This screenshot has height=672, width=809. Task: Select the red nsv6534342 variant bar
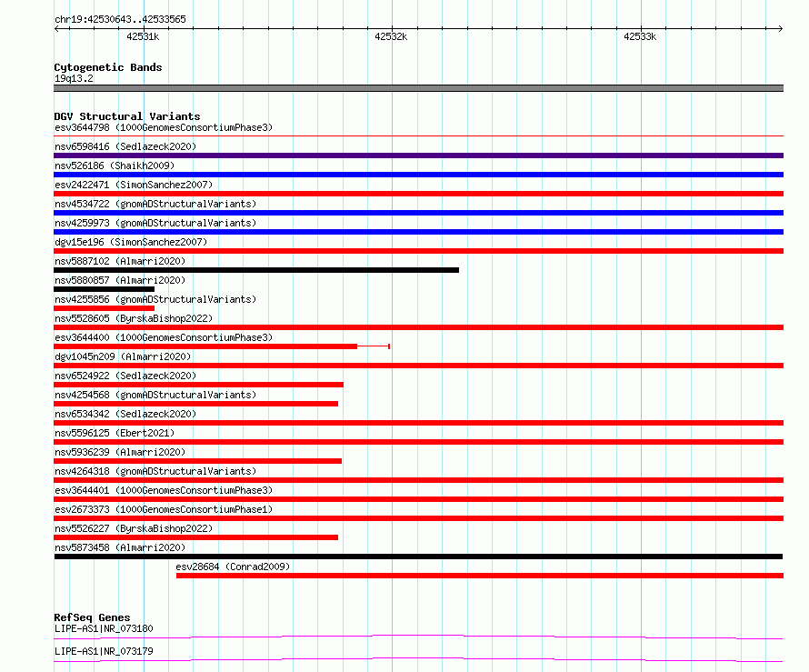pos(418,423)
